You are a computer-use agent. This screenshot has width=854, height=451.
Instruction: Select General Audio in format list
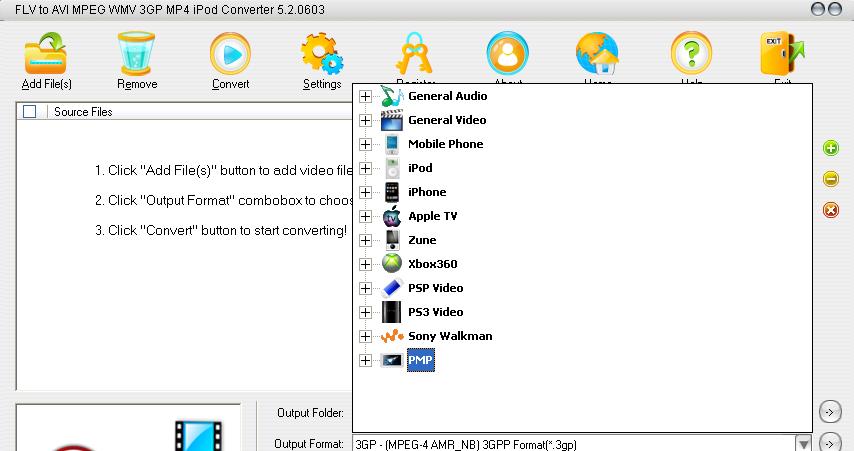[x=448, y=96]
